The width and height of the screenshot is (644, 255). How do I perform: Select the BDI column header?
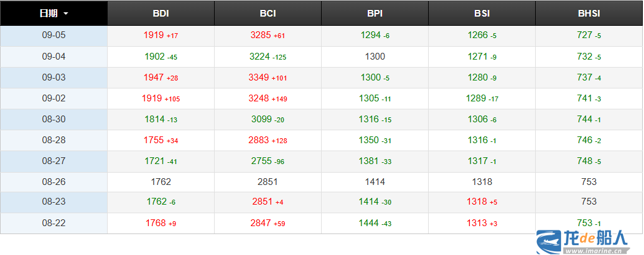(161, 13)
